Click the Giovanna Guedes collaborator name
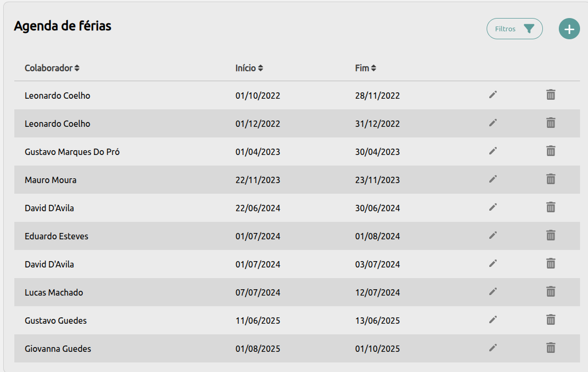Screen dimensions: 588x372 pyautogui.click(x=58, y=349)
